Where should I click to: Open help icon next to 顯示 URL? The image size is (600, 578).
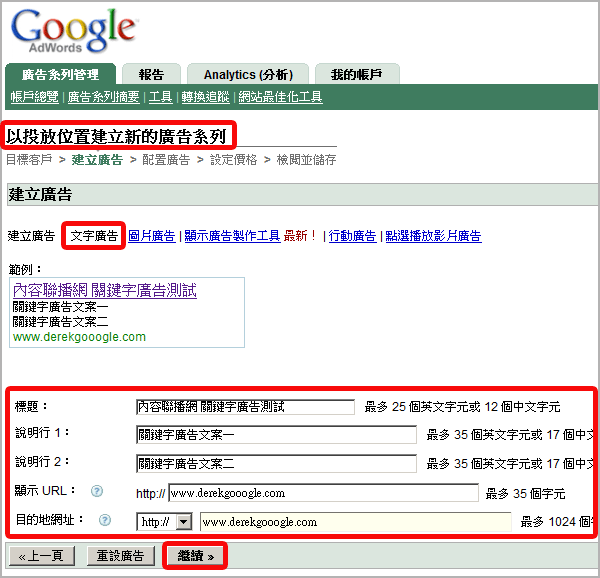tap(97, 491)
